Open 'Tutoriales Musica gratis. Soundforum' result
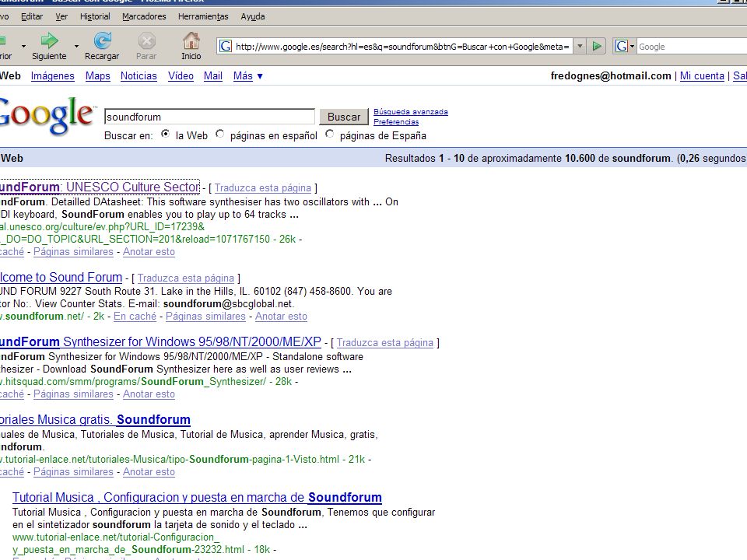The image size is (747, 560). click(95, 419)
